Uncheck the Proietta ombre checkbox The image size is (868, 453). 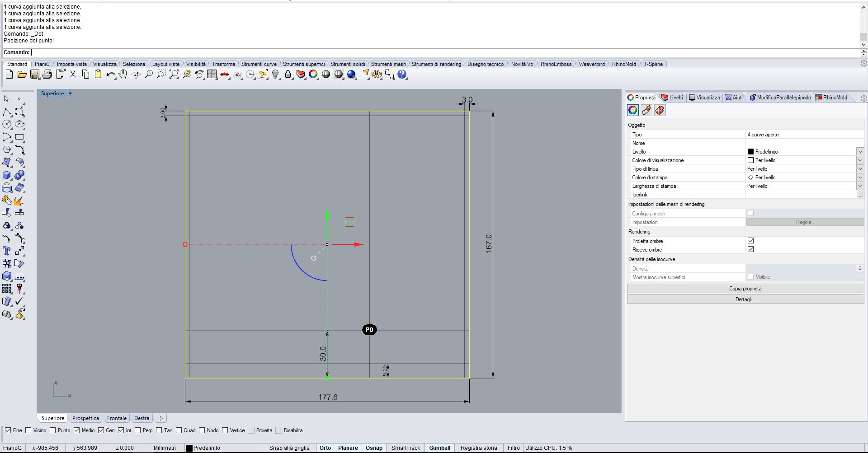click(751, 241)
